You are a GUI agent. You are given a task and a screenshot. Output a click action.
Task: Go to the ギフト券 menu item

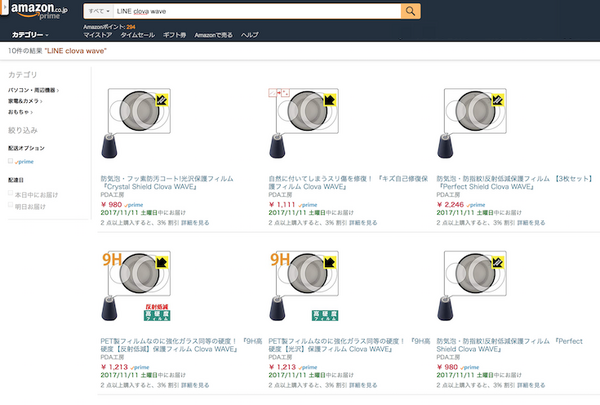click(x=174, y=34)
